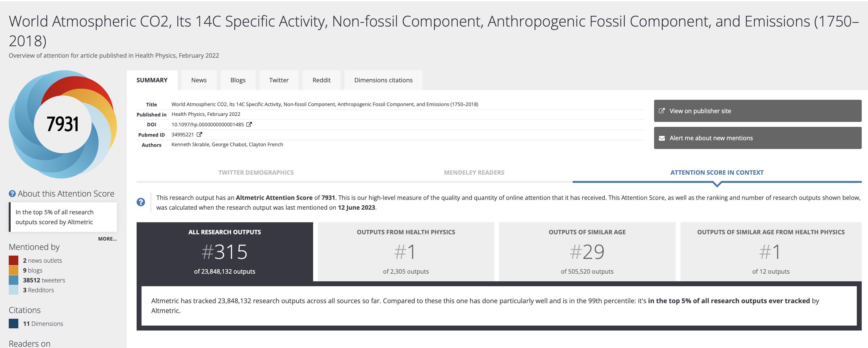Viewport: 868px width, 348px height.
Task: Open the News tab
Action: [199, 80]
